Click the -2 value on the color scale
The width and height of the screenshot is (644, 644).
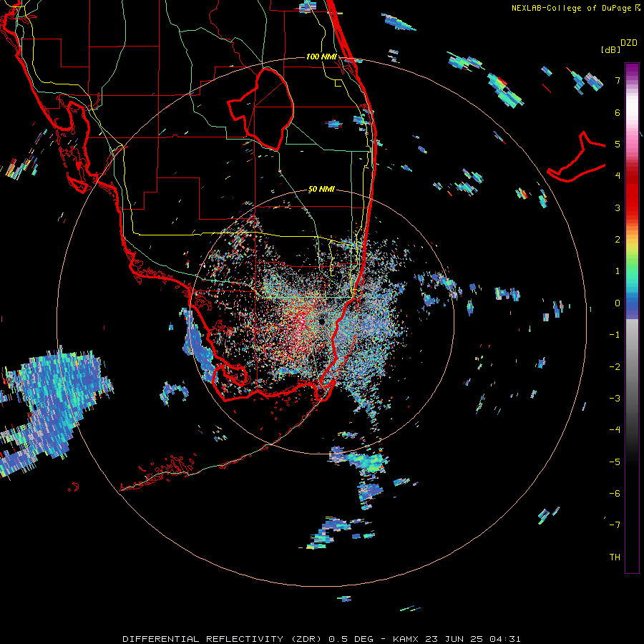[615, 367]
